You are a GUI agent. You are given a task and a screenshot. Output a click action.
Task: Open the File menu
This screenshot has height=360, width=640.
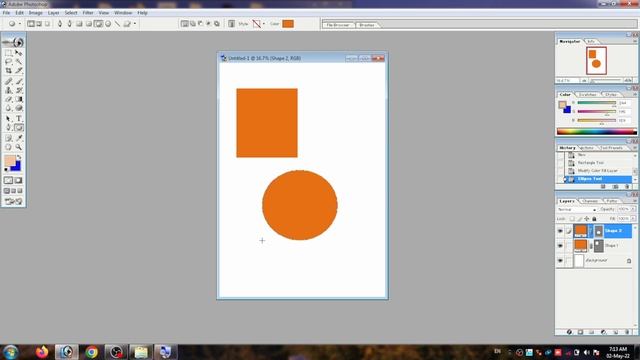6,13
